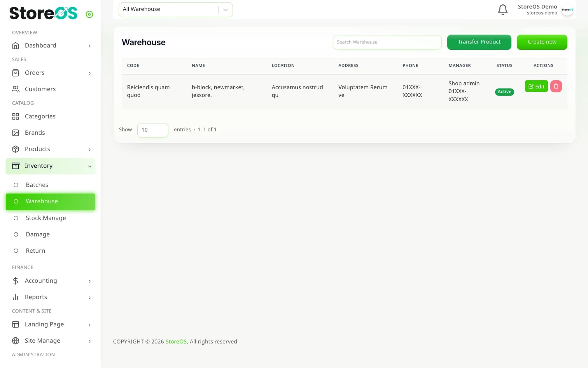Click the CODE column header
The width and height of the screenshot is (588, 368).
point(133,66)
